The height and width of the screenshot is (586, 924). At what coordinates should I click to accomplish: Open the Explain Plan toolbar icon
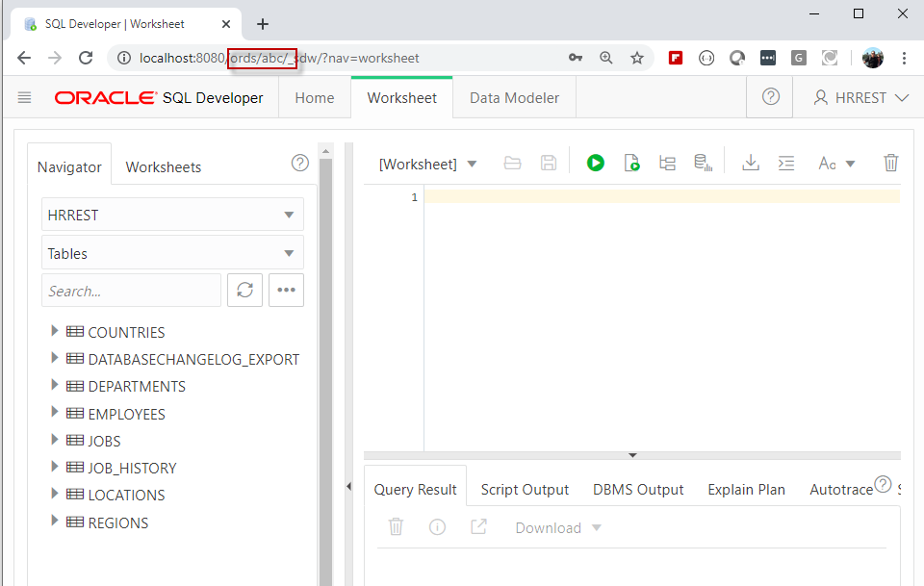click(x=667, y=163)
